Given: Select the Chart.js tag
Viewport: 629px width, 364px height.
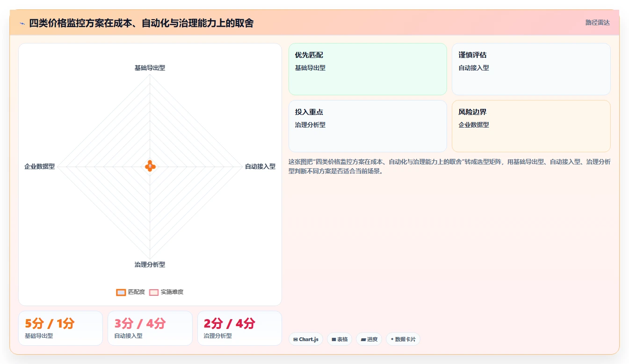Looking at the screenshot, I should pyautogui.click(x=306, y=339).
